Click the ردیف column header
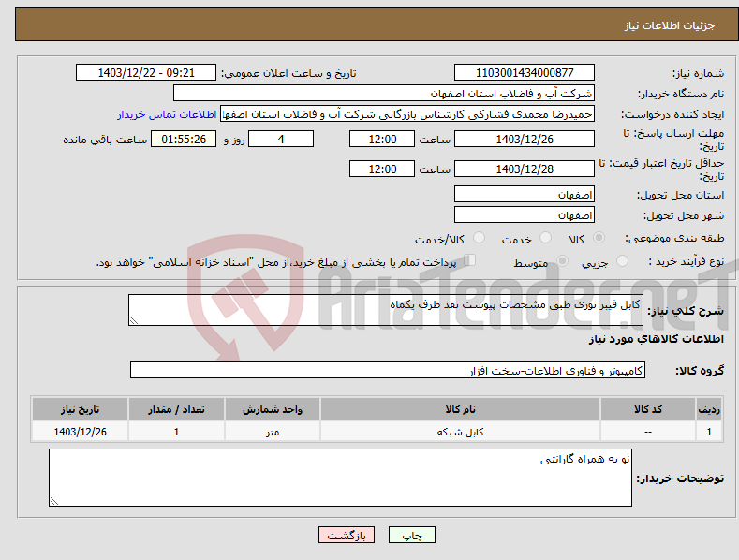The image size is (739, 560). coord(709,409)
